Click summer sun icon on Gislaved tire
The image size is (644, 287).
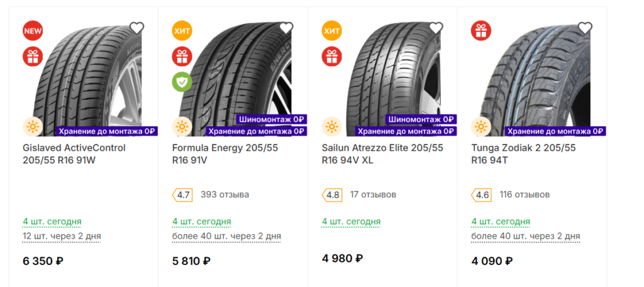point(33,126)
